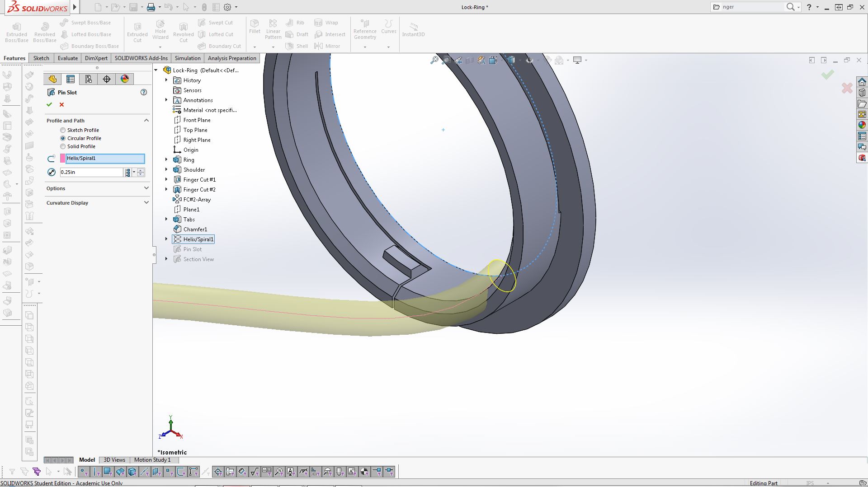Click the Extruded Boss/Base tool
868x487 pixels.
coord(17,33)
